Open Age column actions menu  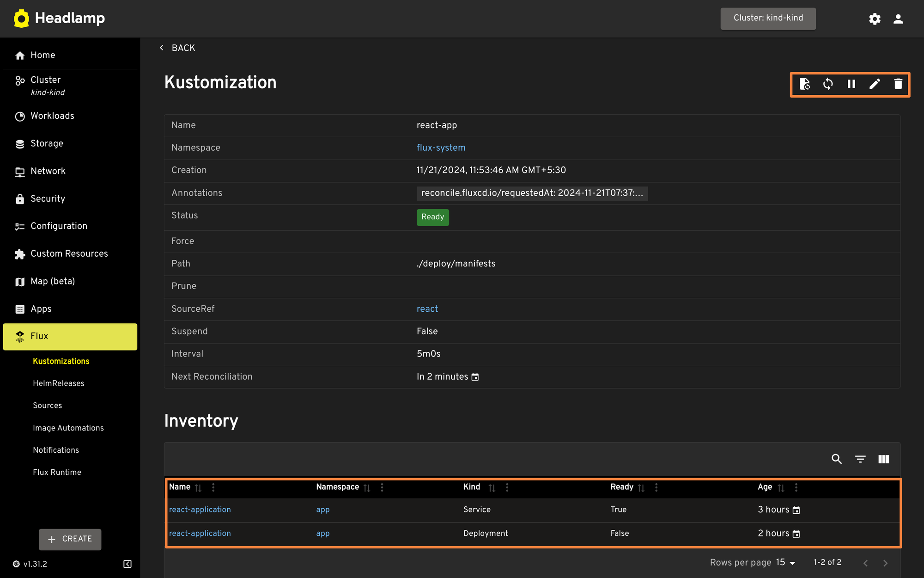796,487
